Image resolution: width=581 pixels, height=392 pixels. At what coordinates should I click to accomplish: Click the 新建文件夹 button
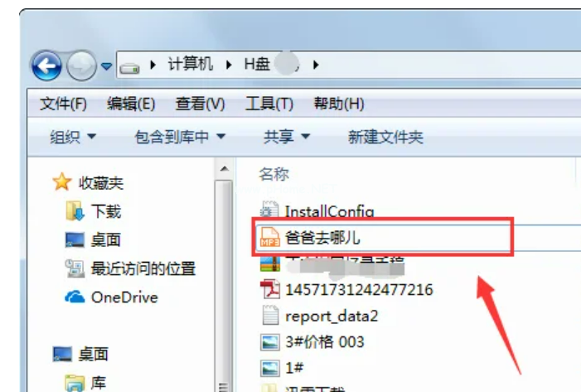point(385,137)
